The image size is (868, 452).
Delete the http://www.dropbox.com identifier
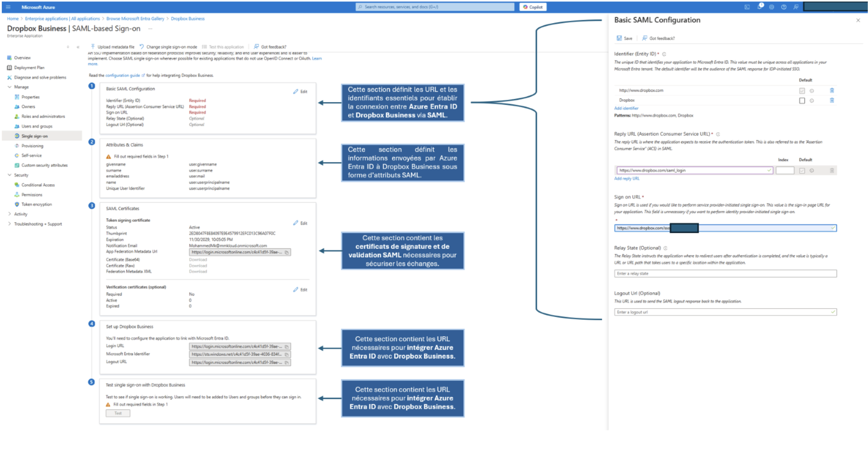click(x=832, y=91)
